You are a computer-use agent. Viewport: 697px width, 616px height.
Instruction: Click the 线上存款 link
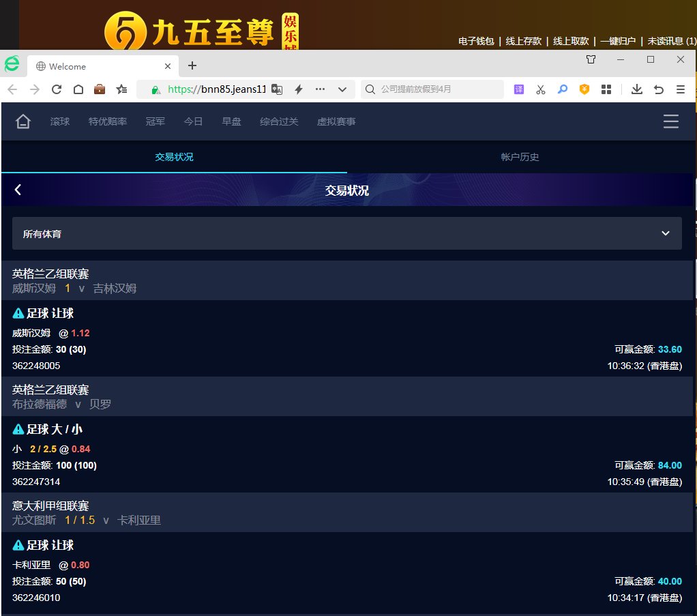[x=523, y=41]
